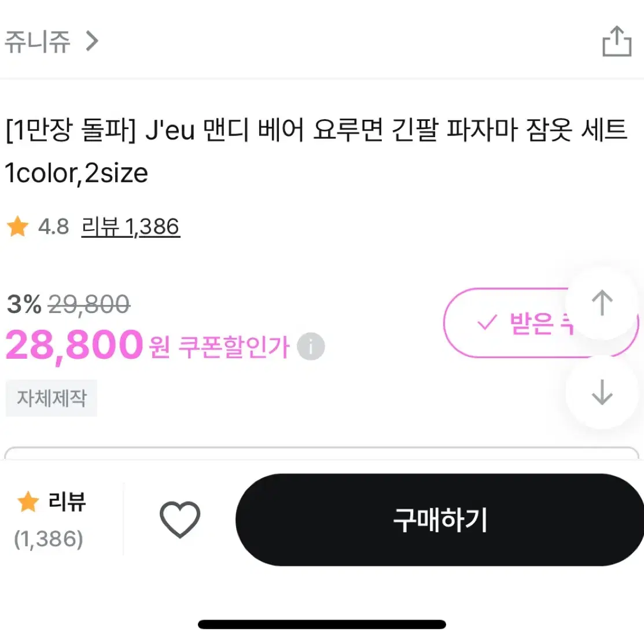Toggle the heart wishlist icon

[180, 520]
